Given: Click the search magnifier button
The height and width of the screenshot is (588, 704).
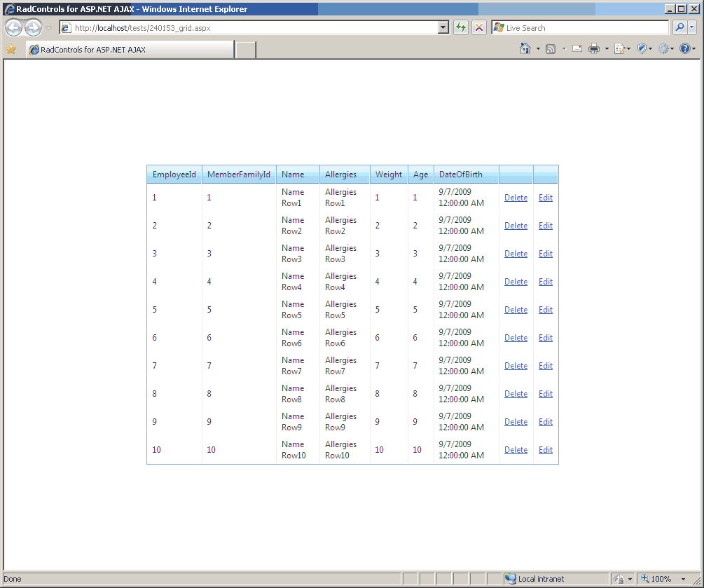Looking at the screenshot, I should [679, 27].
